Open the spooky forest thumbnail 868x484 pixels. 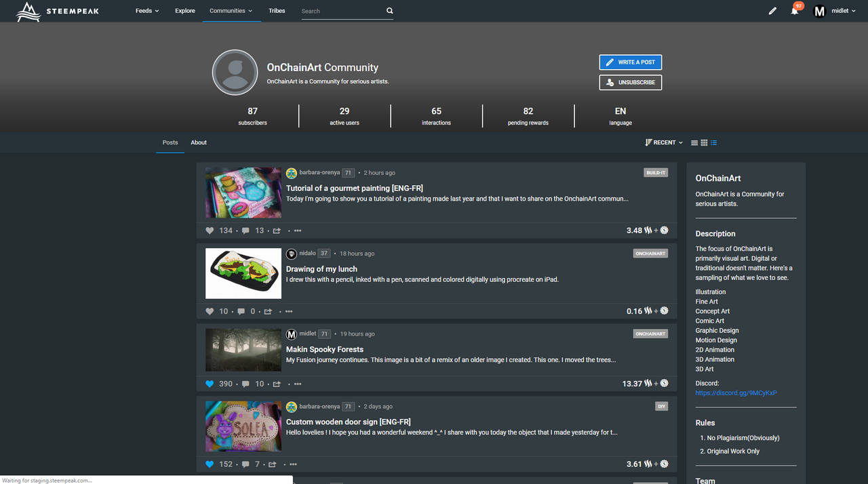point(243,350)
